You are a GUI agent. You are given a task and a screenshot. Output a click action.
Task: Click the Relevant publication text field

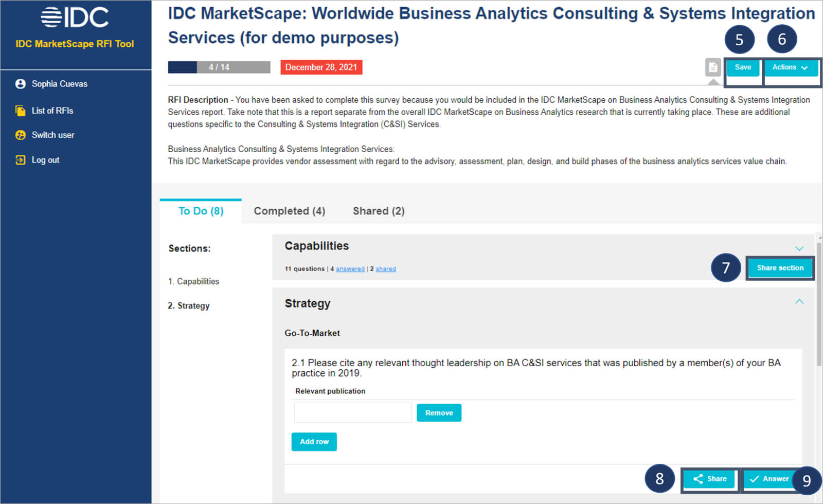[x=353, y=412]
